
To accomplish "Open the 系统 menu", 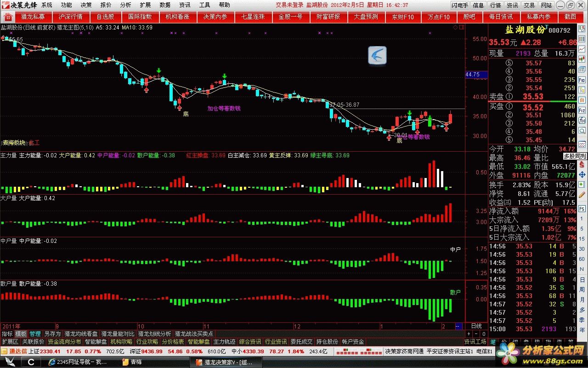I will (x=47, y=5).
